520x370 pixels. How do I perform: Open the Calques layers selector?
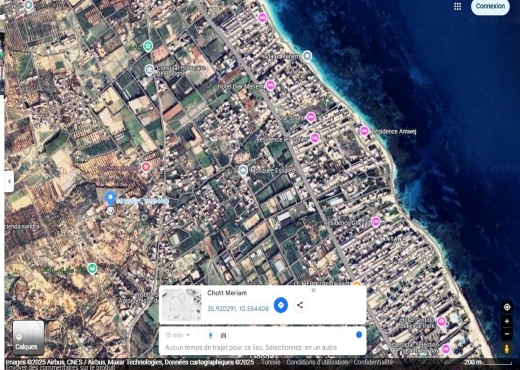click(28, 338)
